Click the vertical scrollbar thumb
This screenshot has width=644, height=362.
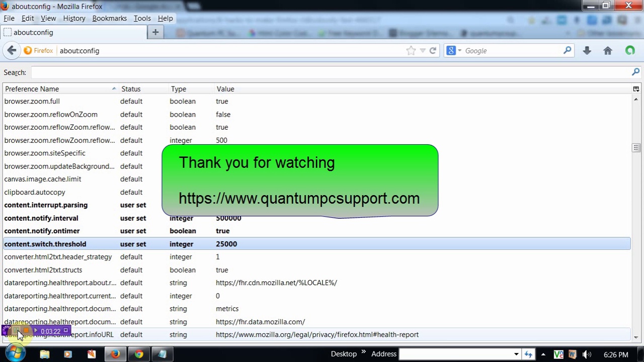point(636,147)
